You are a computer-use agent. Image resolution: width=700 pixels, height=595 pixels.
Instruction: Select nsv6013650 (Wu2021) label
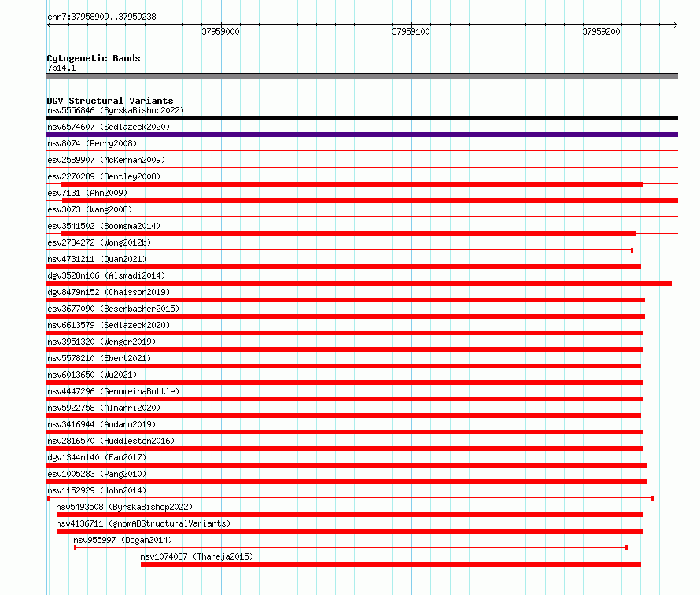click(92, 375)
